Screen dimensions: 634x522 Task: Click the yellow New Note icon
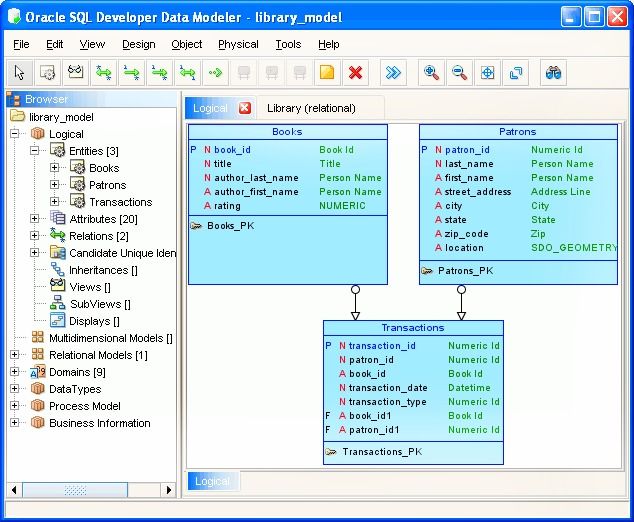[x=327, y=72]
